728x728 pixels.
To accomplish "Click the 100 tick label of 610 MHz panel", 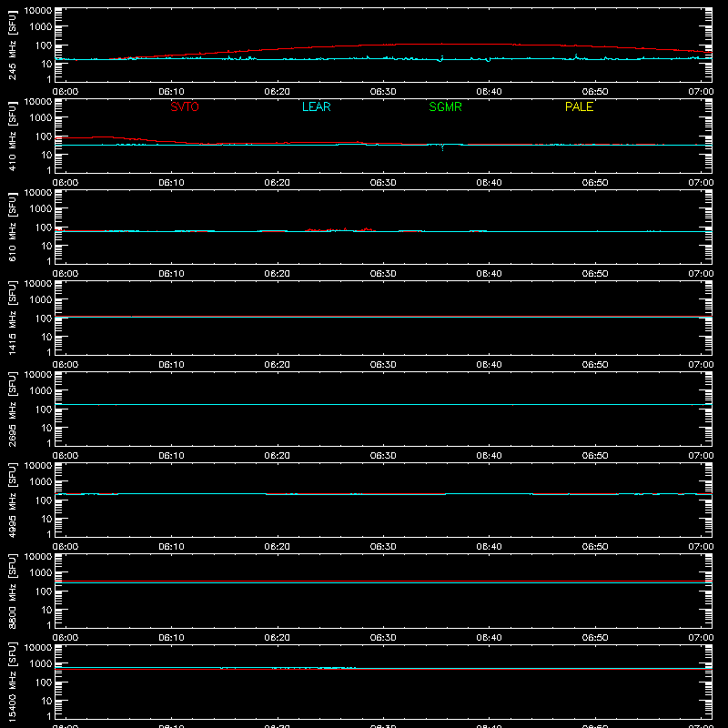I will pos(44,227).
